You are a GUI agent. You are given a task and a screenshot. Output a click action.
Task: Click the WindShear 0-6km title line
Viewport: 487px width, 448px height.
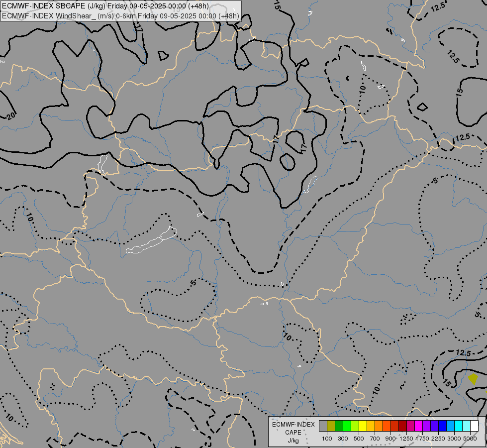120,16
